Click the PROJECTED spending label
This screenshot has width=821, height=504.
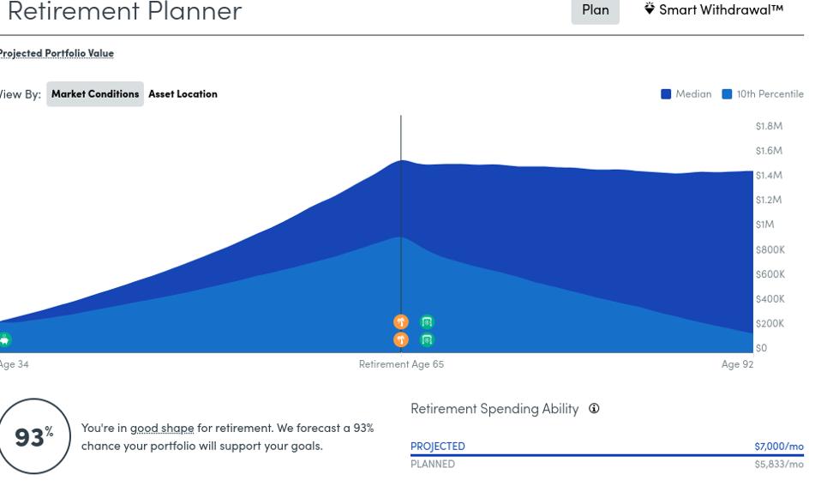[438, 447]
